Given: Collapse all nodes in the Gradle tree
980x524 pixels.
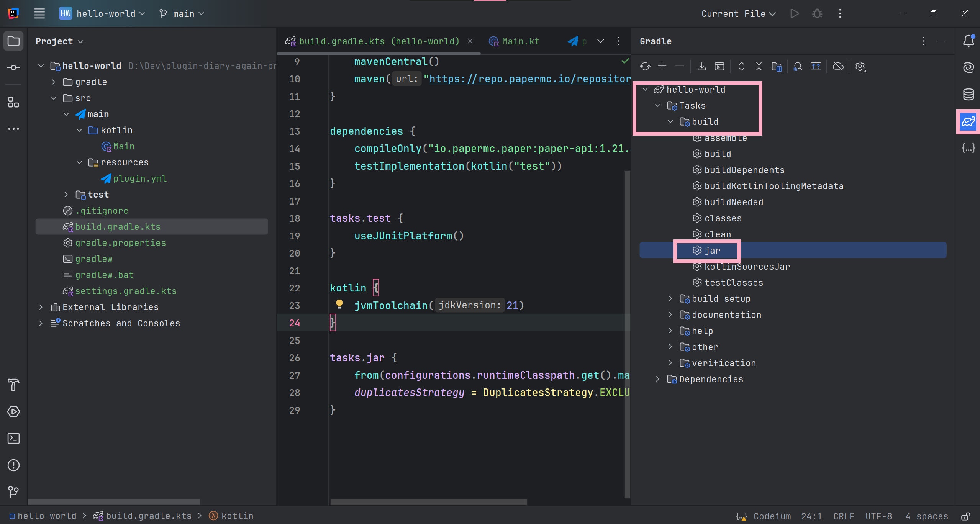Looking at the screenshot, I should [x=759, y=66].
